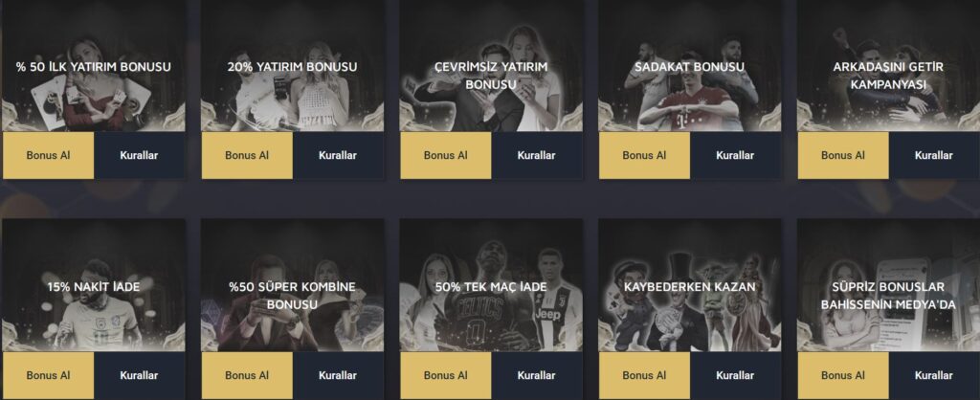Open the 50% Tek Maç İade banner

(491, 285)
